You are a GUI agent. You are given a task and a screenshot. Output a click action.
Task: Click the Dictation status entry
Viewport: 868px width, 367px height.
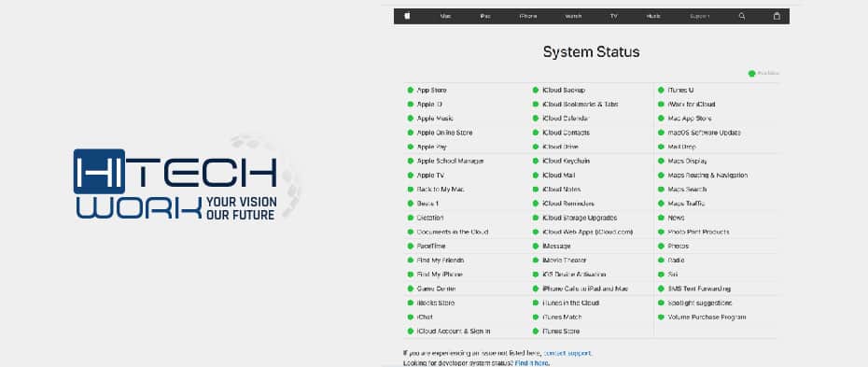pyautogui.click(x=426, y=219)
